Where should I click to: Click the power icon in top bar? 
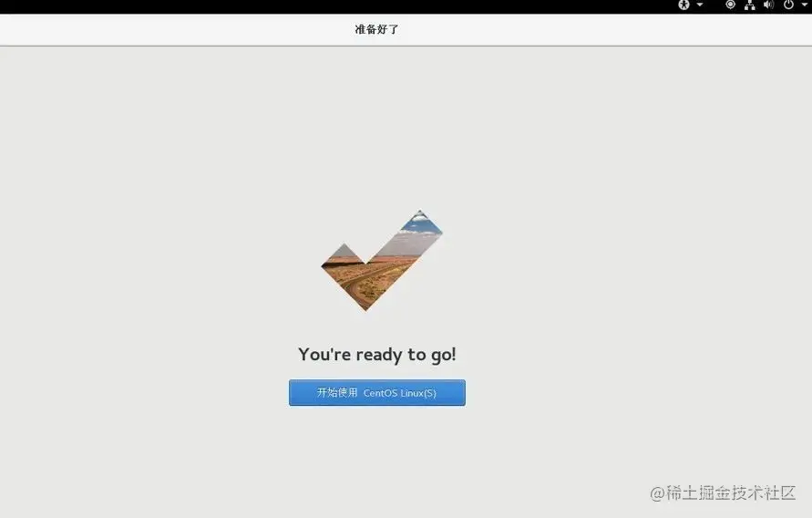point(788,5)
